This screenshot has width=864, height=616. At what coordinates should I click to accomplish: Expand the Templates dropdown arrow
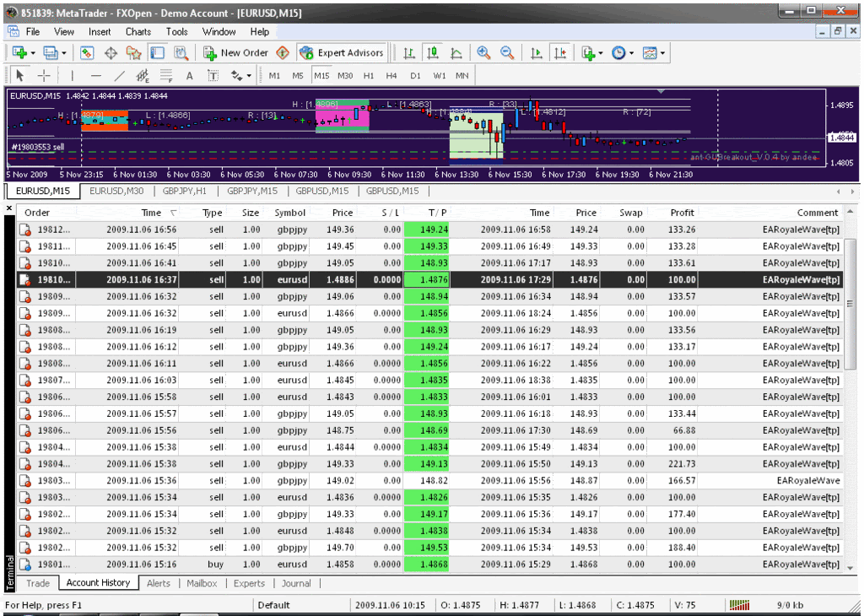pos(663,53)
